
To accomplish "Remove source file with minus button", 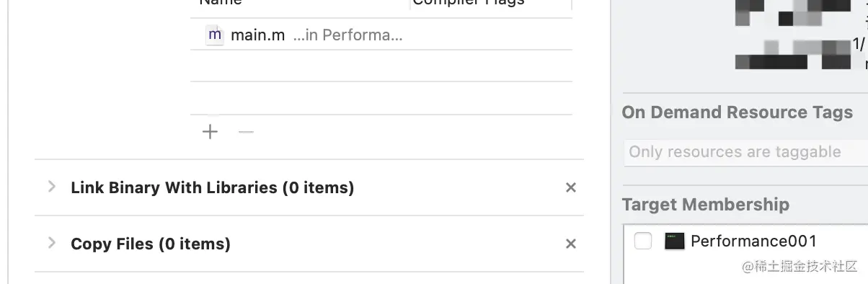I will click(247, 132).
